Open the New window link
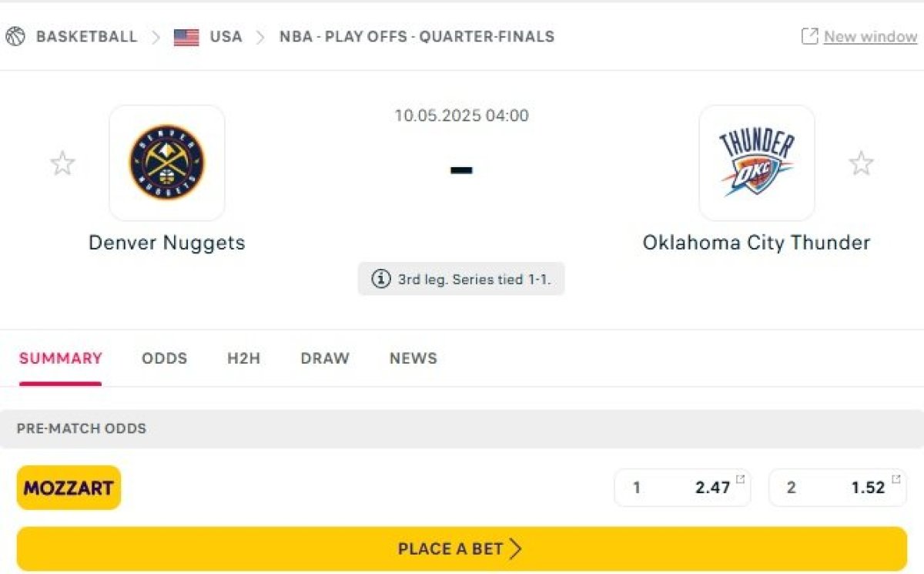Image resolution: width=924 pixels, height=574 pixels. pos(870,36)
